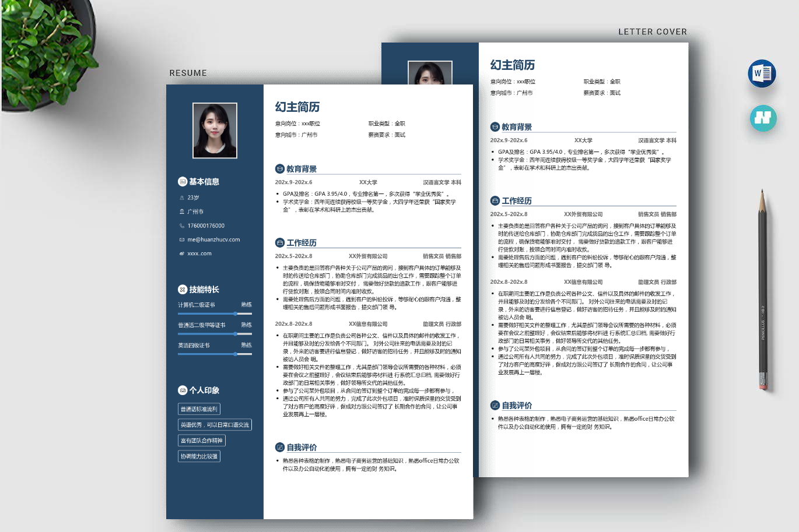This screenshot has width=799, height=532.
Task: Click XX大学 on the letter cover page
Action: pyautogui.click(x=583, y=140)
